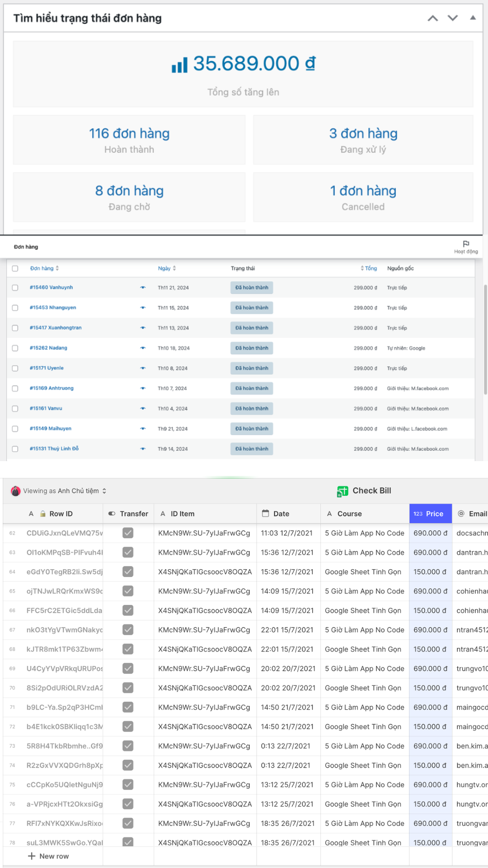The image size is (488, 868).
Task: Click the calendar icon in Date header
Action: click(x=266, y=514)
